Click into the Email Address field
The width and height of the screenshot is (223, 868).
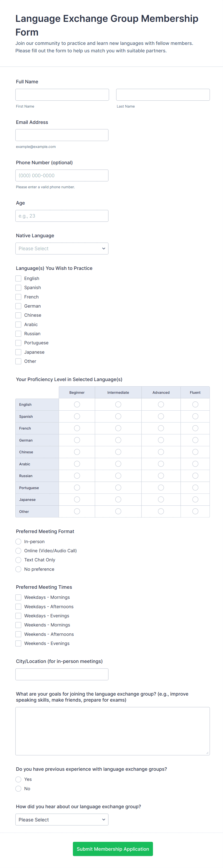(62, 135)
